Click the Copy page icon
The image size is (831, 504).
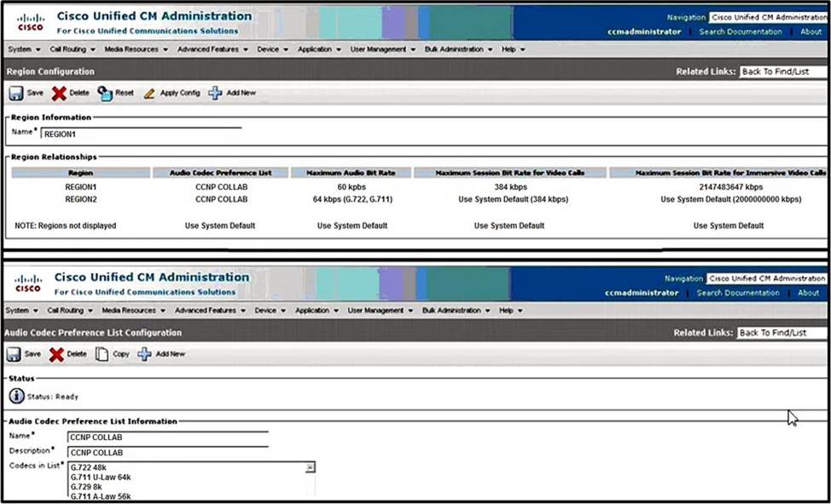point(102,354)
